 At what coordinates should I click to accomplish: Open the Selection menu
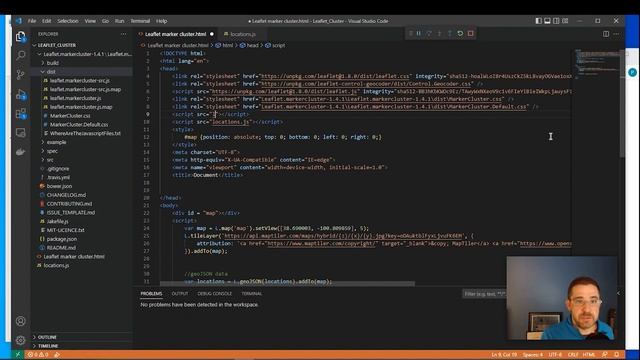pos(68,21)
